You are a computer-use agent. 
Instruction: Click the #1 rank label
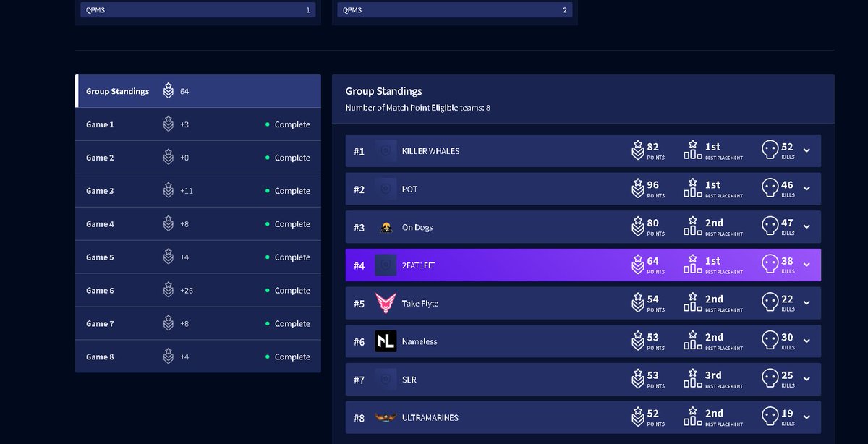point(359,151)
